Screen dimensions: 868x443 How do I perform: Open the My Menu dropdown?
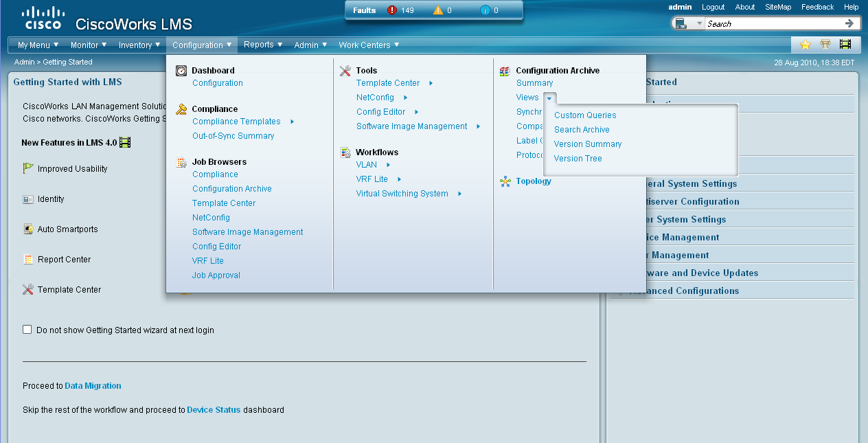38,45
